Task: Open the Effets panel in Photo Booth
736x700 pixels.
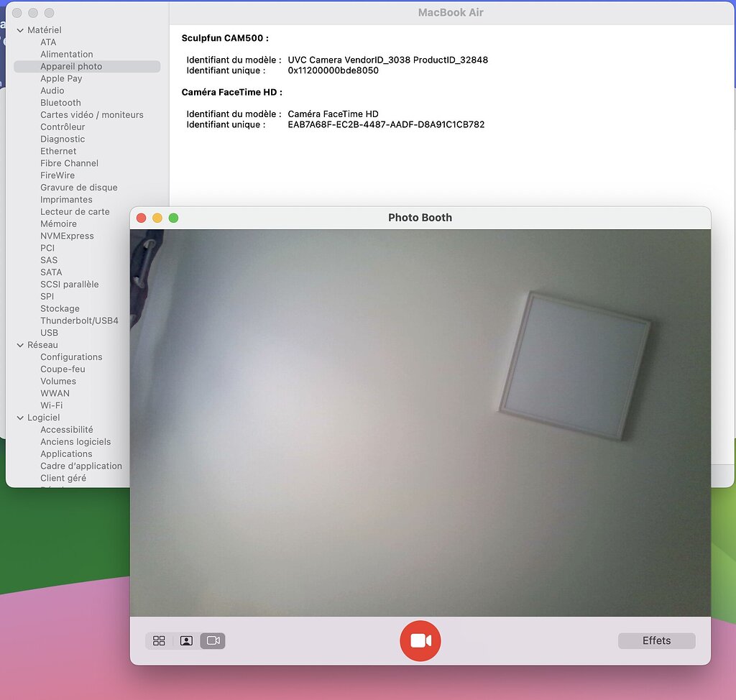Action: (x=655, y=640)
